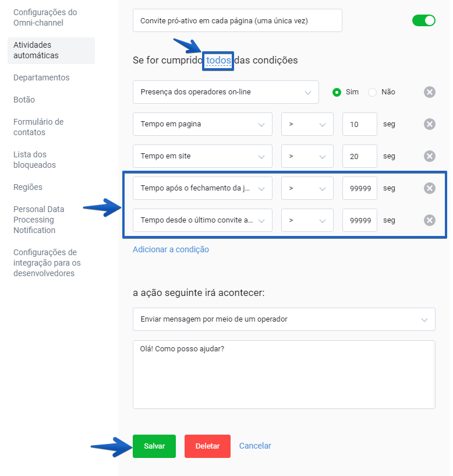Click the highlighted "todos" link

point(218,59)
